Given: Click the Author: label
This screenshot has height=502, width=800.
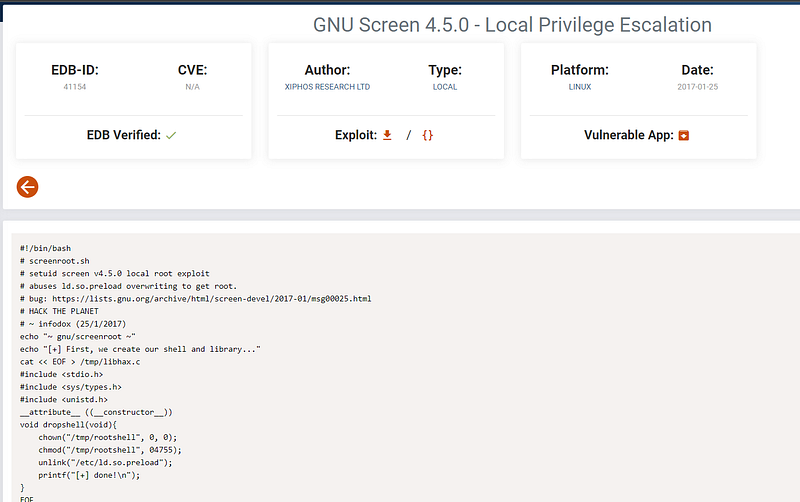Looking at the screenshot, I should point(327,70).
